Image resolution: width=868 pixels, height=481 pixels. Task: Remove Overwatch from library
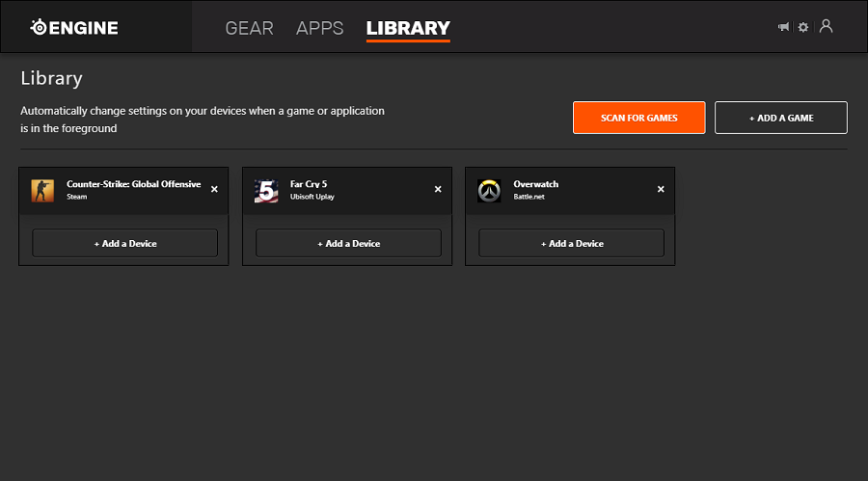pyautogui.click(x=661, y=189)
